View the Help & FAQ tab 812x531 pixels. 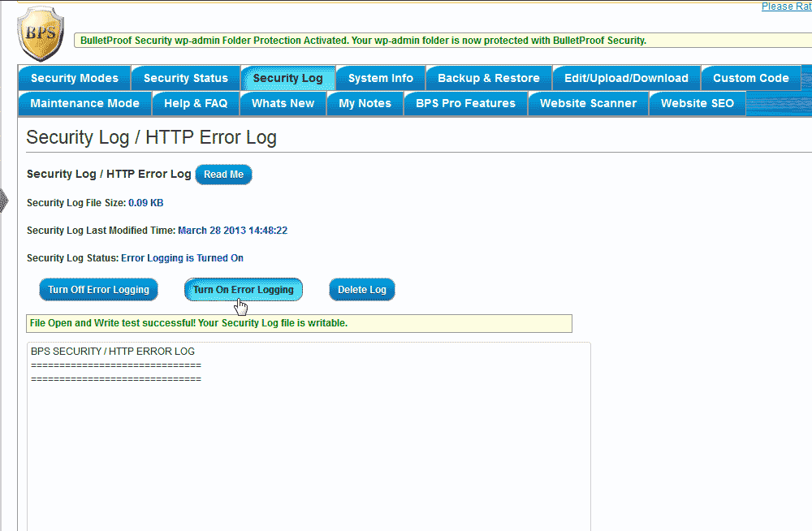tap(196, 103)
